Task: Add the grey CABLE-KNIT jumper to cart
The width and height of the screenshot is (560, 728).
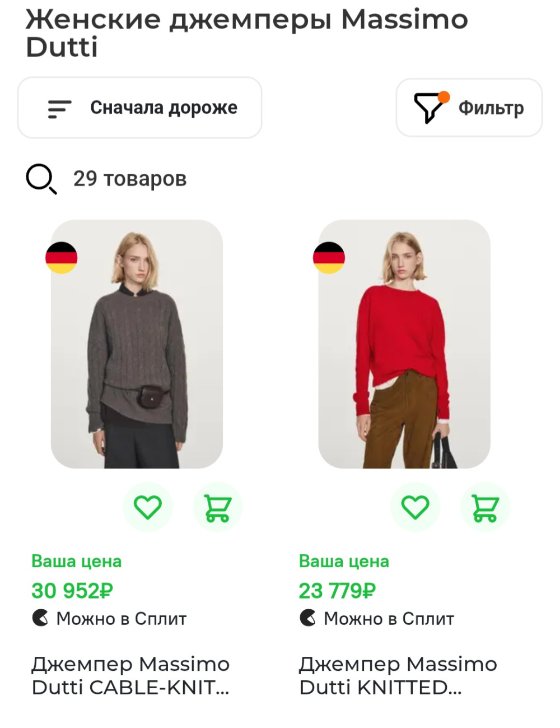Action: click(218, 506)
